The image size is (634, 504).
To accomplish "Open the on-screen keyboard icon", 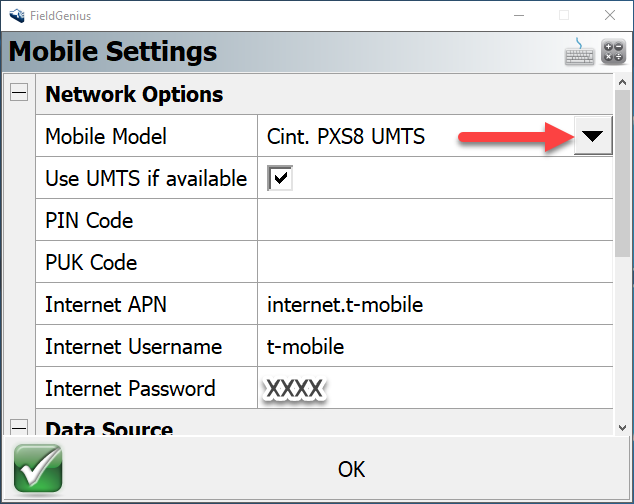I will [x=580, y=53].
